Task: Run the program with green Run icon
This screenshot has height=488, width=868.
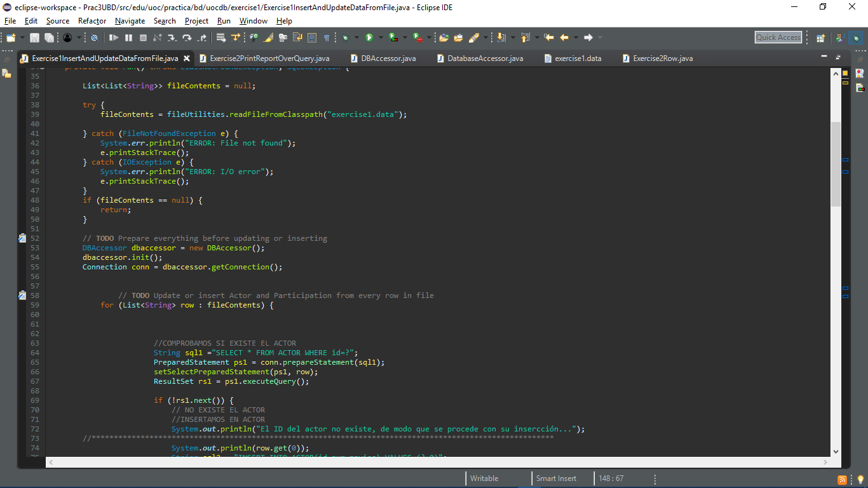Action: [x=369, y=37]
